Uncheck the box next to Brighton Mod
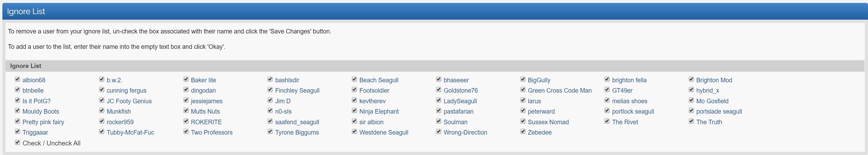868x155 pixels. coord(691,79)
